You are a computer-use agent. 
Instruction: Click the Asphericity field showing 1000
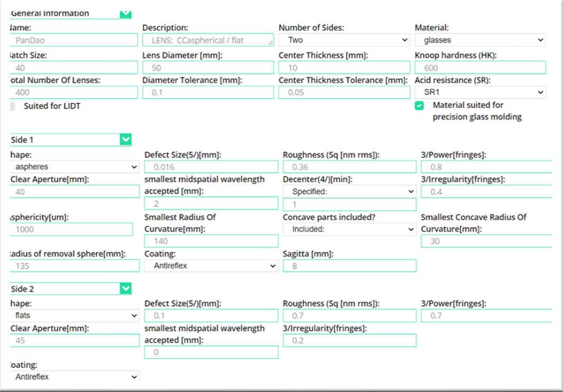[71, 229]
